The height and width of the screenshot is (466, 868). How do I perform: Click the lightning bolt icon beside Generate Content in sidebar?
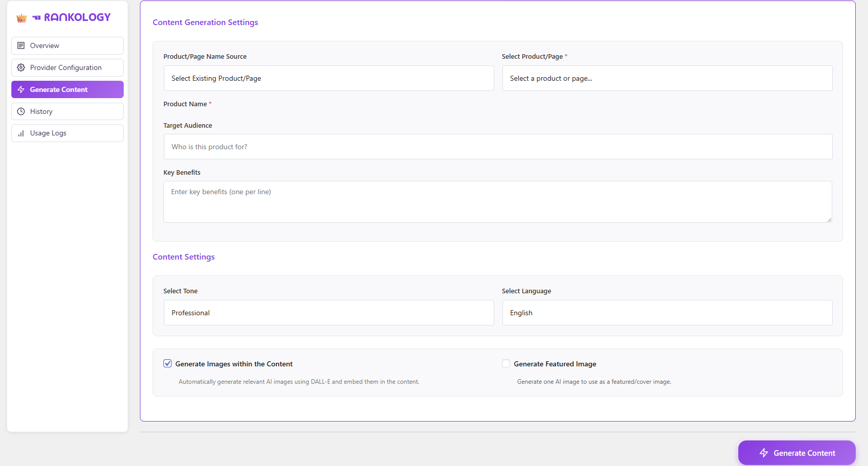(21, 89)
